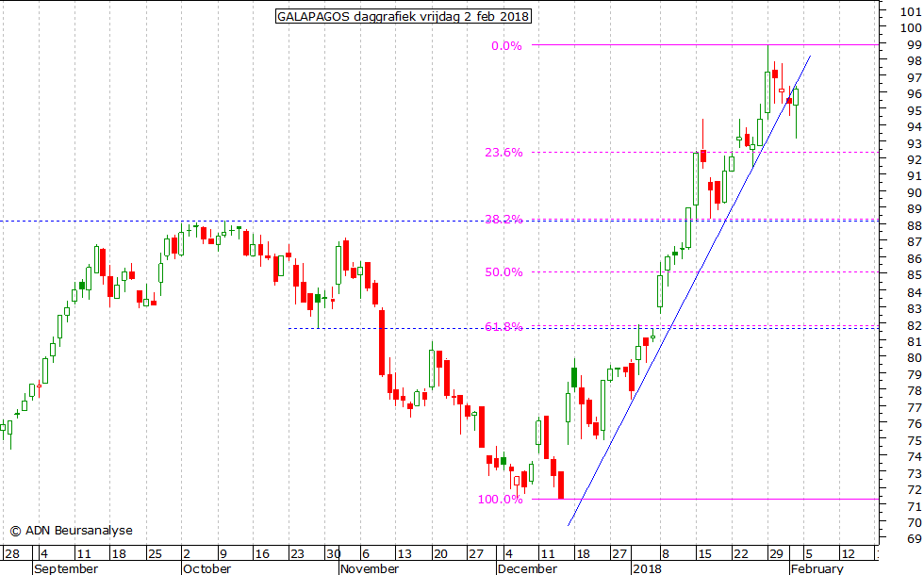Select the February month label
This screenshot has height=575, width=924.
point(817,568)
